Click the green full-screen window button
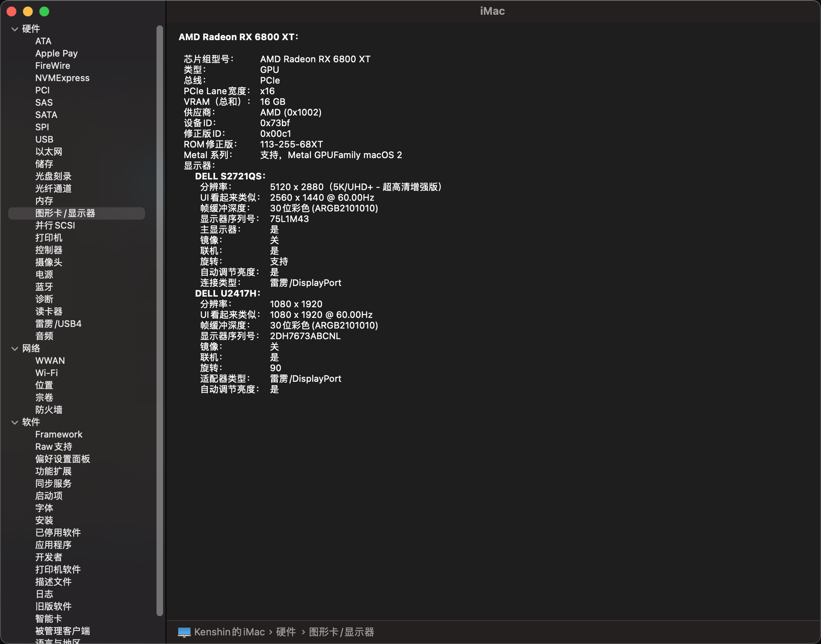 pos(44,11)
